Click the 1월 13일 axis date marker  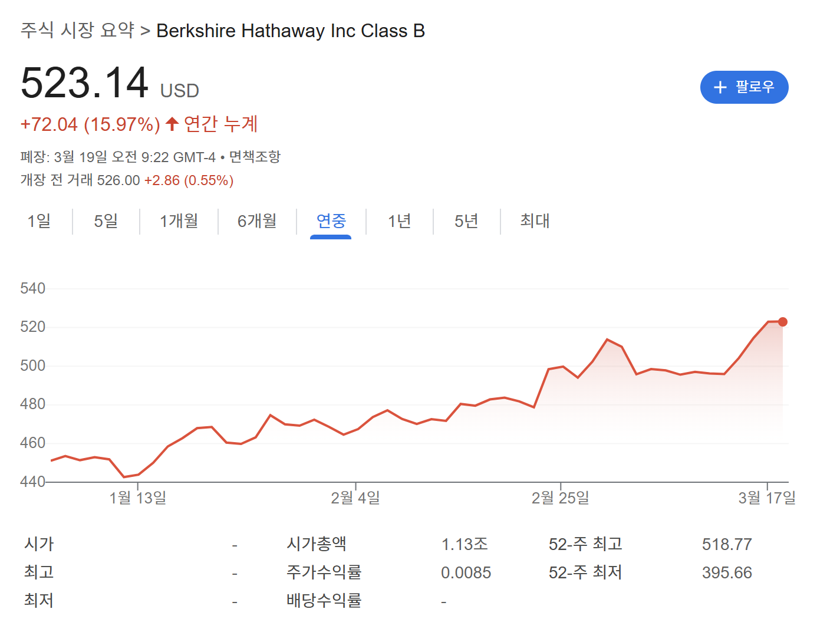pos(138,498)
